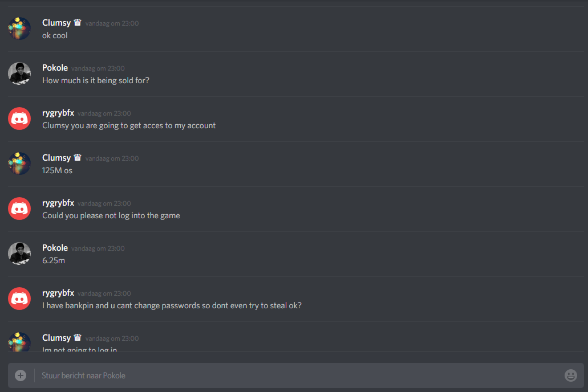The image size is (588, 392).
Task: Click Clumsy's avatar beside 'ok cool'
Action: click(x=19, y=28)
